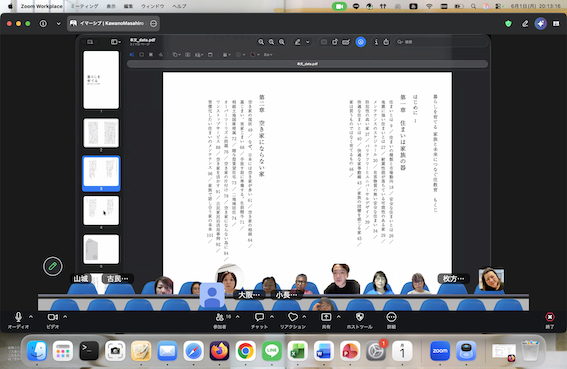The width and height of the screenshot is (567, 369).
Task: Open video options arrow beside camera
Action: pyautogui.click(x=65, y=317)
